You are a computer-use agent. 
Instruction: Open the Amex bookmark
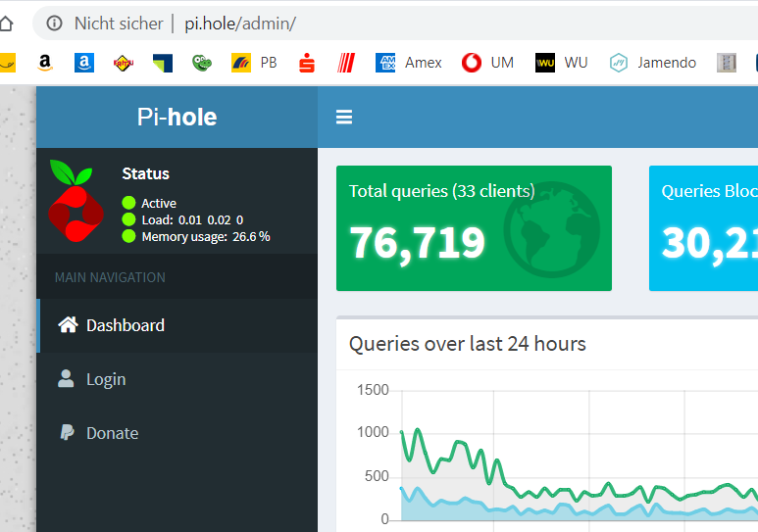point(409,63)
